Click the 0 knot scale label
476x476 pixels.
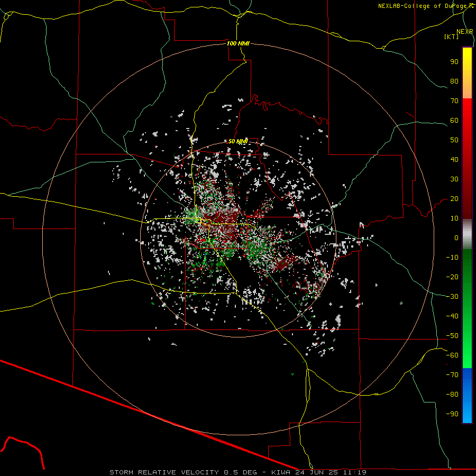tap(456, 237)
